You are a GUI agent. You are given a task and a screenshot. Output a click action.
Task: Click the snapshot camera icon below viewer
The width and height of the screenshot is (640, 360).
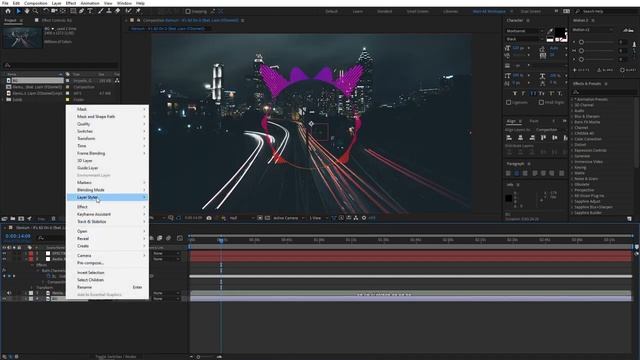(x=209, y=218)
